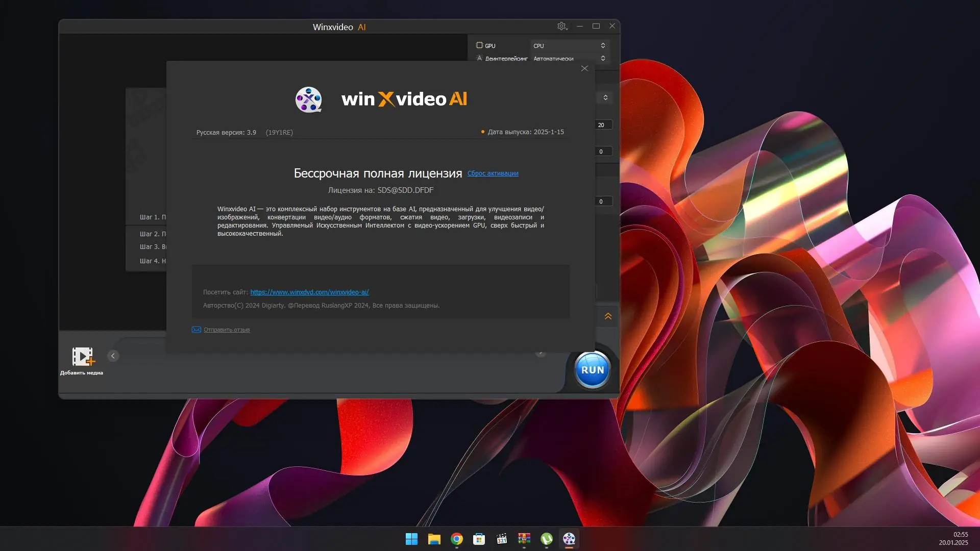Open Google Chrome from the taskbar
This screenshot has width=980, height=551.
pos(457,539)
